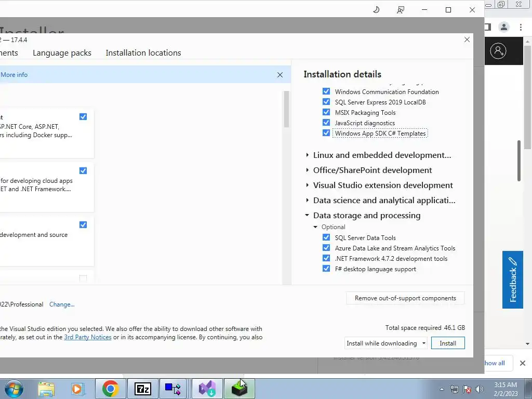Collapse the Optional subsection
The image size is (532, 399).
click(x=315, y=227)
